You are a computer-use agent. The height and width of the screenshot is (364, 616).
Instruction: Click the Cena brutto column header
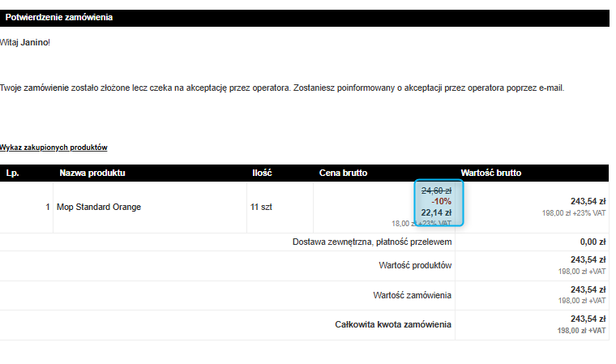click(x=343, y=173)
